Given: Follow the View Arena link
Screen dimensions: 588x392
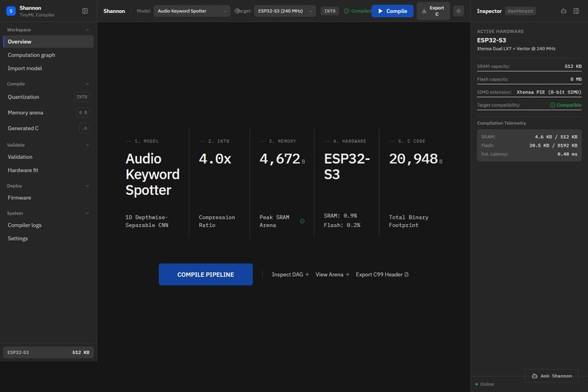Looking at the screenshot, I should 332,274.
